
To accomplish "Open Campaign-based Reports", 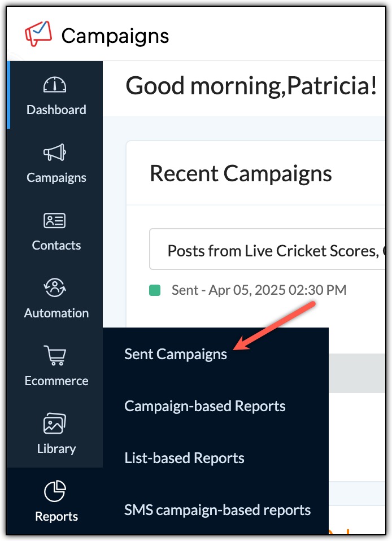I will pyautogui.click(x=204, y=406).
